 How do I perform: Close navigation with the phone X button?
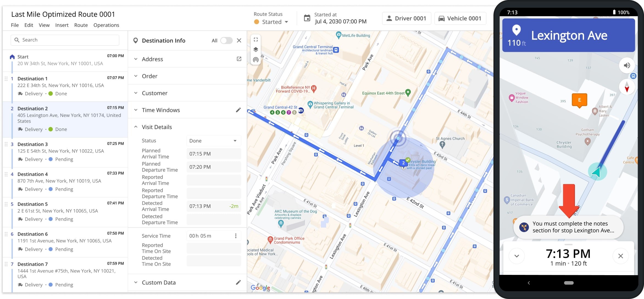(x=621, y=256)
